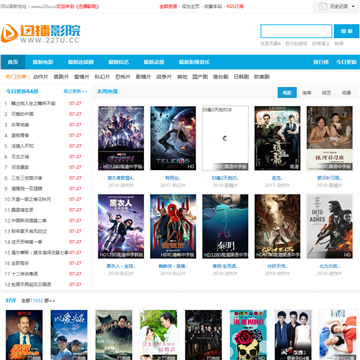Open the RSS订阅 link
The width and height of the screenshot is (360, 360).
pos(235,6)
